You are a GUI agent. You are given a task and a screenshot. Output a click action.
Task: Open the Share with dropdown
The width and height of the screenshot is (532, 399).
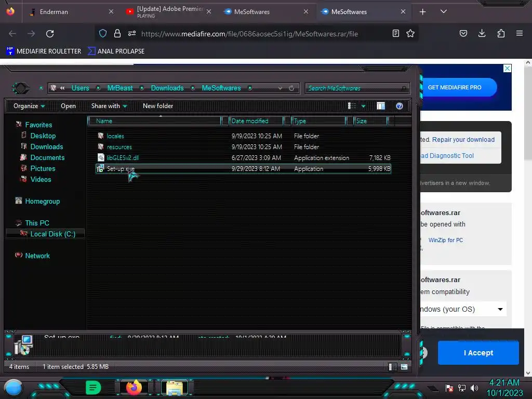[x=109, y=106]
